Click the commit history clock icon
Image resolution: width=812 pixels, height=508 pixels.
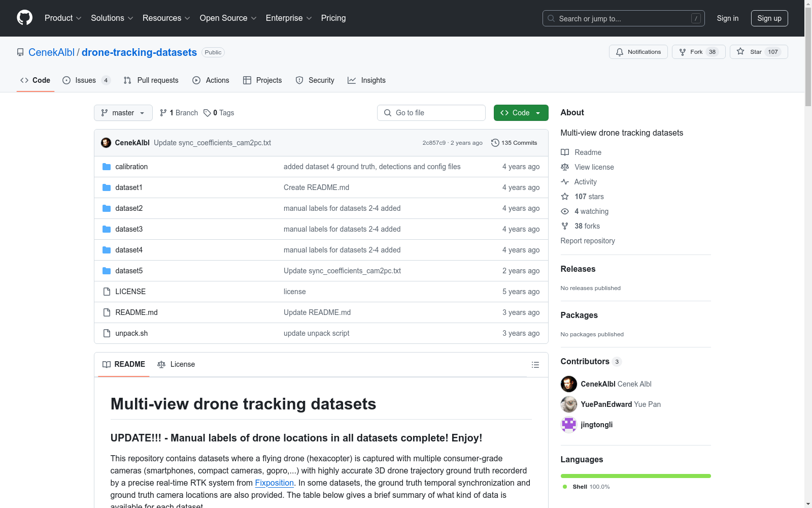coord(495,143)
